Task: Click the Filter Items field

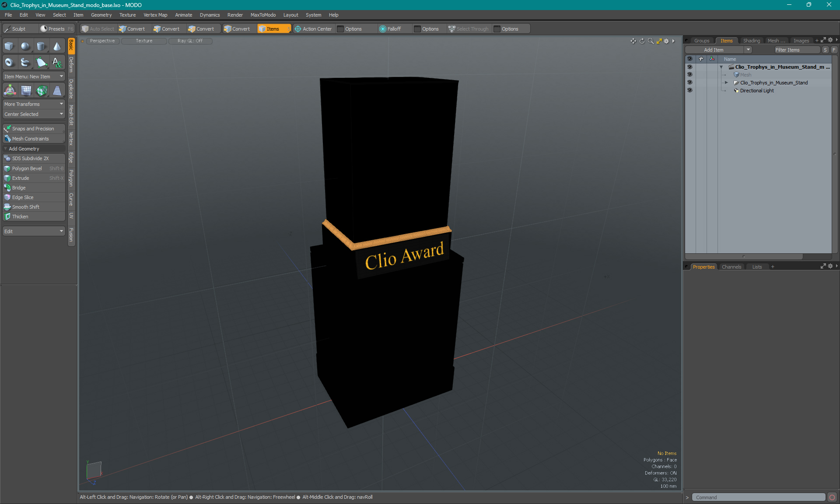Action: click(797, 50)
